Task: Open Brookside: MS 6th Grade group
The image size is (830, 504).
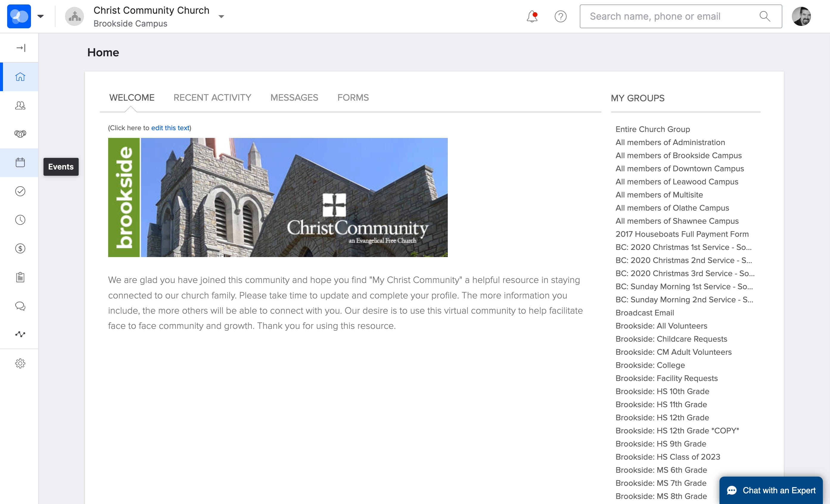Action: tap(661, 470)
